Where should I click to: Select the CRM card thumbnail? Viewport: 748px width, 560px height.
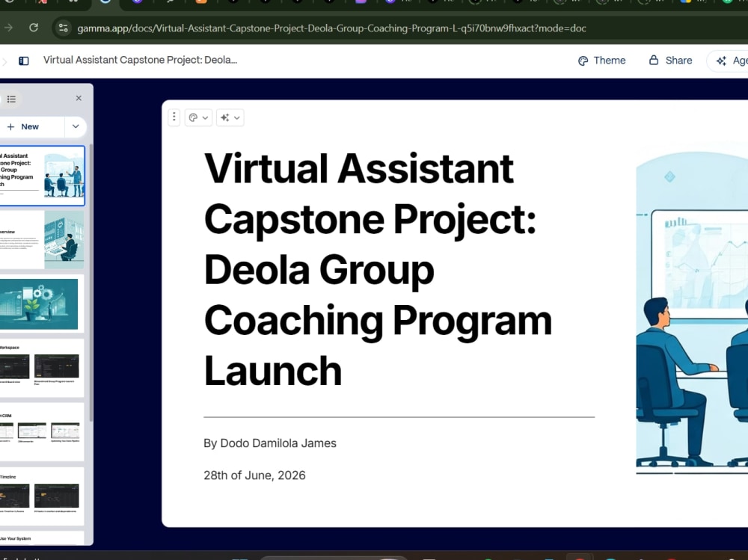tap(42, 431)
